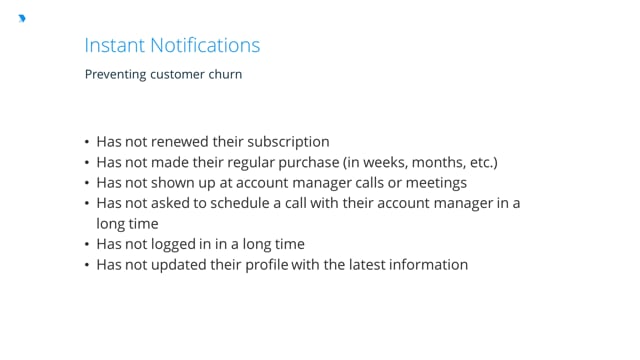Click the Instant Notifications title
The image size is (640, 360).
(172, 45)
